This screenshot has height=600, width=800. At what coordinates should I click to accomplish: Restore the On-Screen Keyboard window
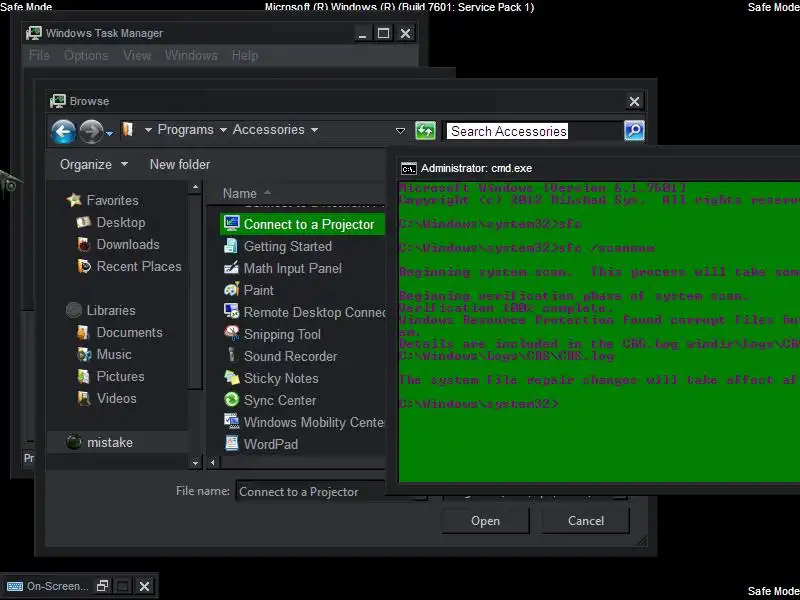(103, 586)
